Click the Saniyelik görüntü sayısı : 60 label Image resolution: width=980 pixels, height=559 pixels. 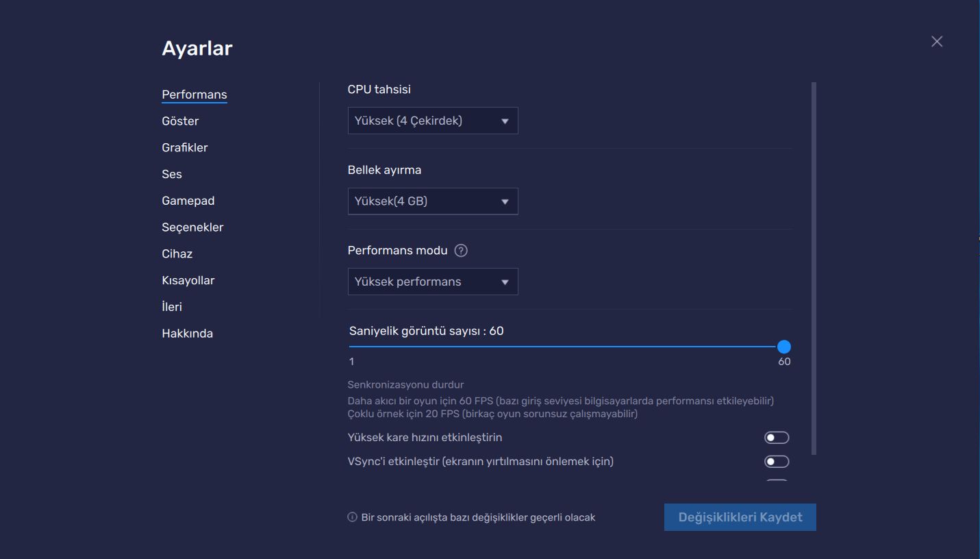click(427, 331)
